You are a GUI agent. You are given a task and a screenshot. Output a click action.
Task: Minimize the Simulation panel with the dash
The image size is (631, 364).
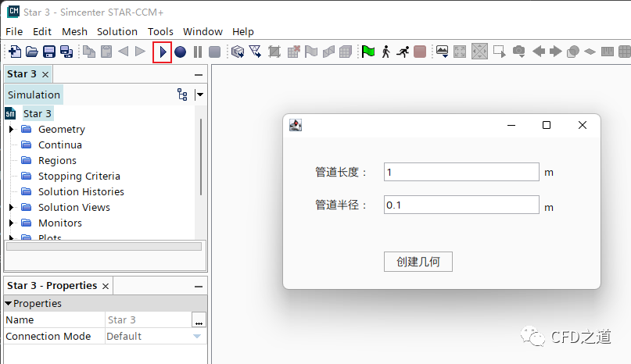(199, 75)
